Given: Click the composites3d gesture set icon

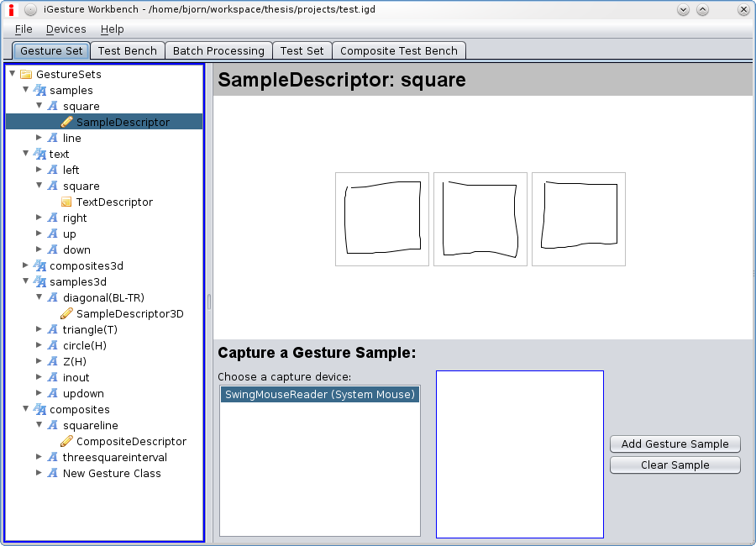Looking at the screenshot, I should pyautogui.click(x=39, y=266).
